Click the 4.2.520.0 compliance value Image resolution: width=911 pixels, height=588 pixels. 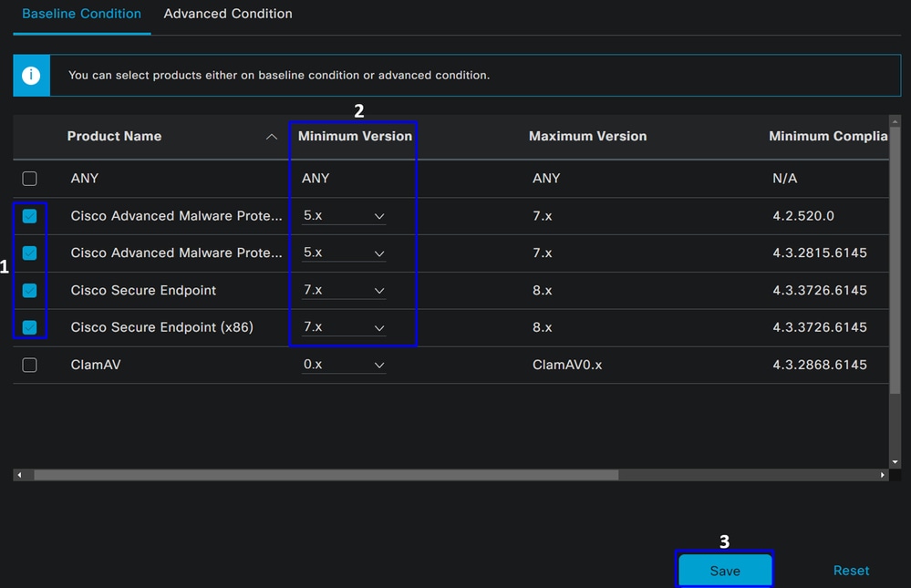(802, 216)
